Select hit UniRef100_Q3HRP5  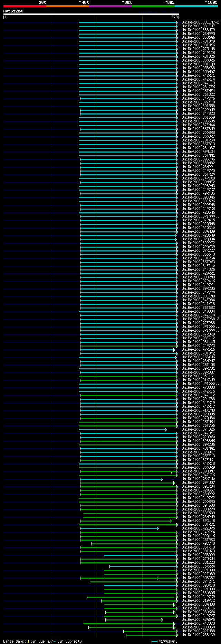(198, 34)
